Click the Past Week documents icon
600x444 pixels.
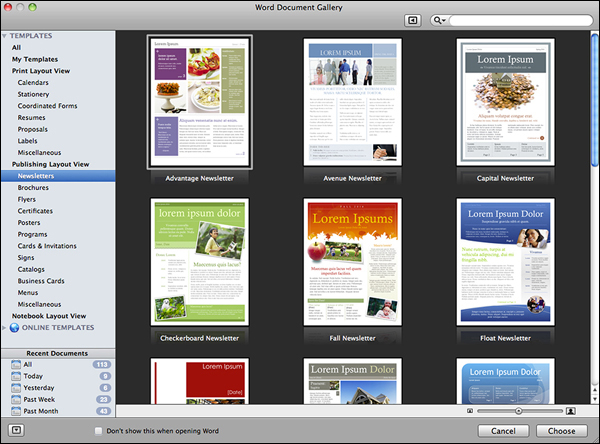point(16,400)
